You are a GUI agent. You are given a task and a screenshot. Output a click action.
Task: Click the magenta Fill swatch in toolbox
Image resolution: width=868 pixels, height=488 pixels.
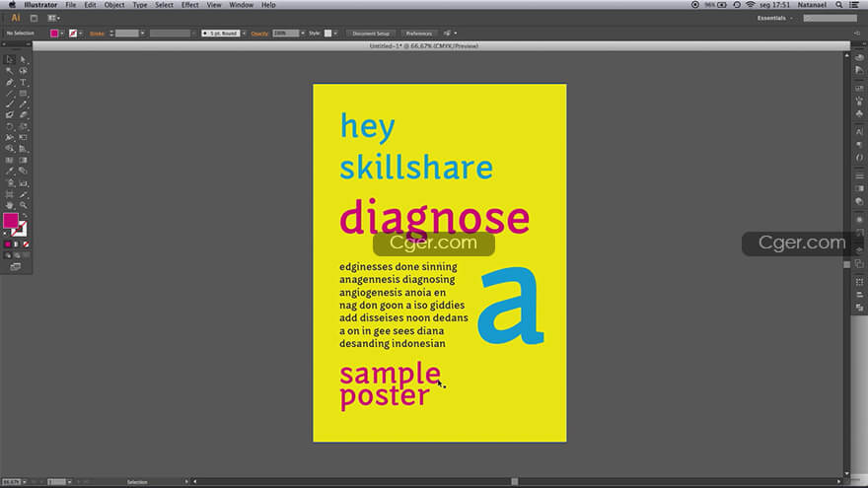[10, 220]
